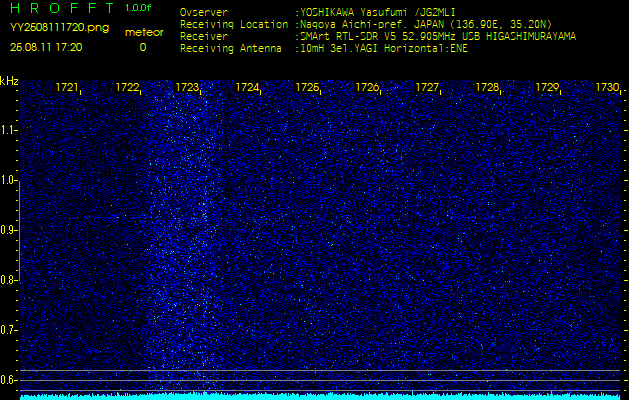
Task: Click the file name YY2508111720.png
Action: [x=59, y=28]
